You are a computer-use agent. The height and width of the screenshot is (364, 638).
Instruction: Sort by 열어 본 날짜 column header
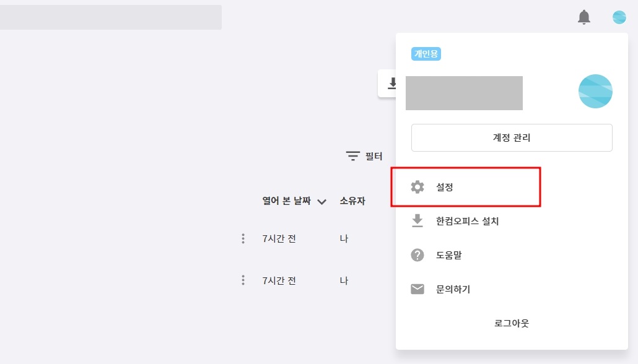point(286,201)
